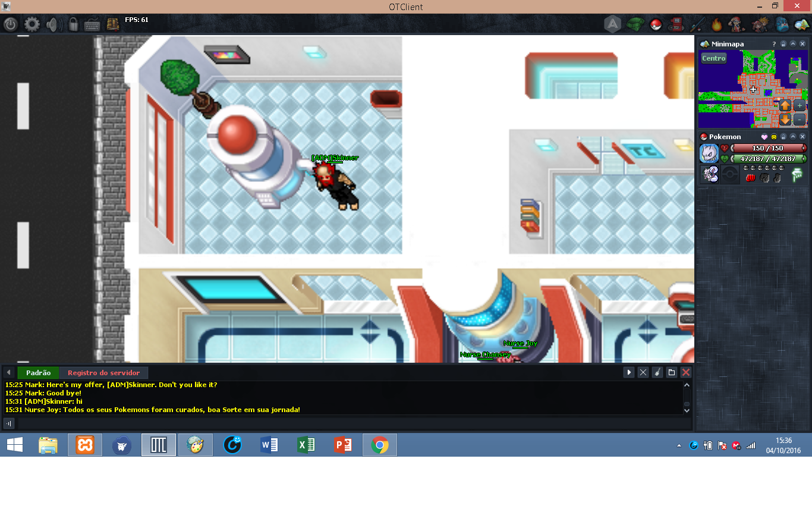The image size is (812, 509).
Task: Collapse the Pokemon panel
Action: (793, 137)
